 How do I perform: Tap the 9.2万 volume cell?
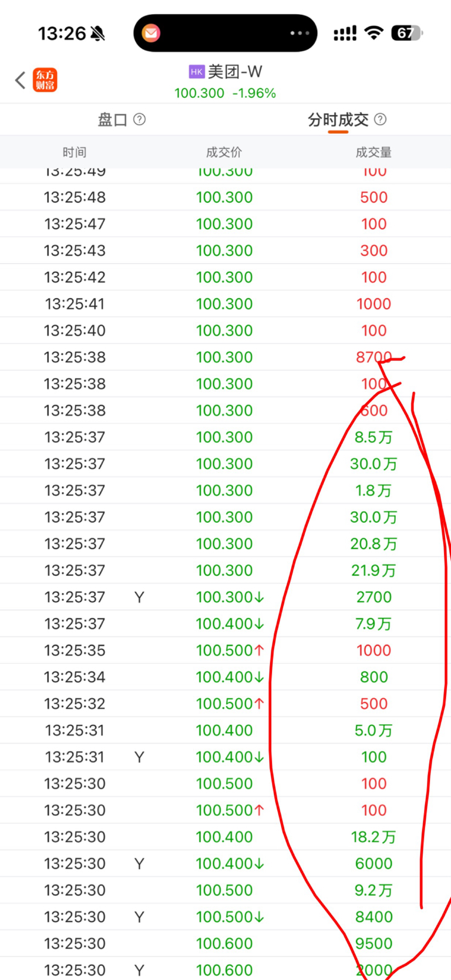pyautogui.click(x=373, y=890)
